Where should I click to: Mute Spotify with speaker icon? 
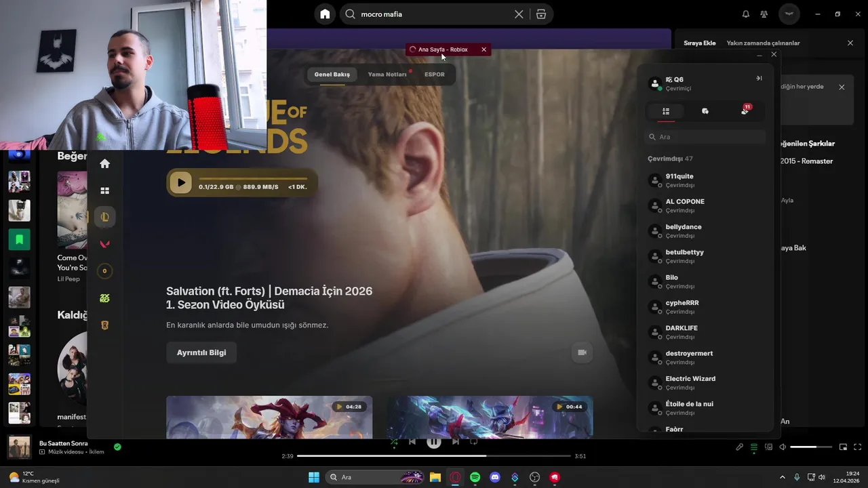783,447
